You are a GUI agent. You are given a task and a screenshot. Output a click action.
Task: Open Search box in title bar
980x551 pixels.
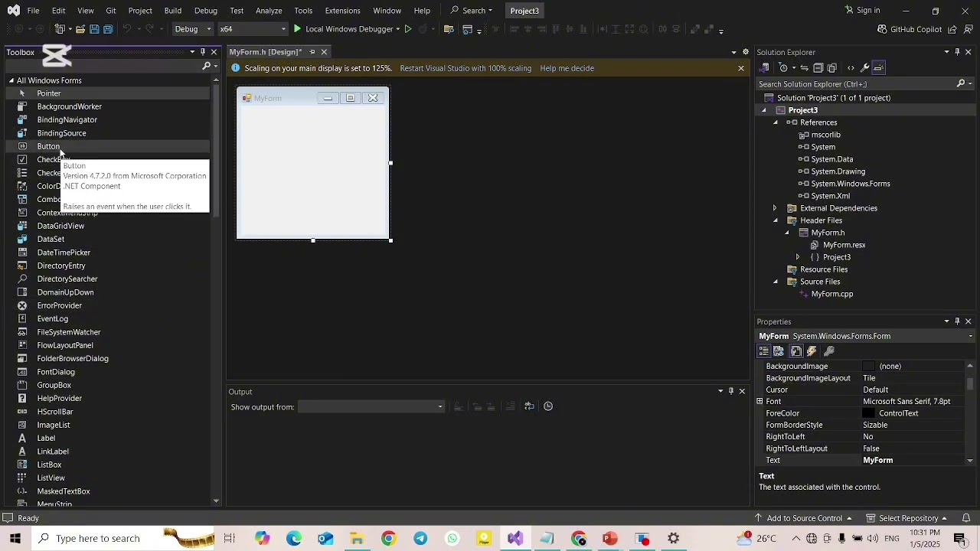tap(472, 11)
